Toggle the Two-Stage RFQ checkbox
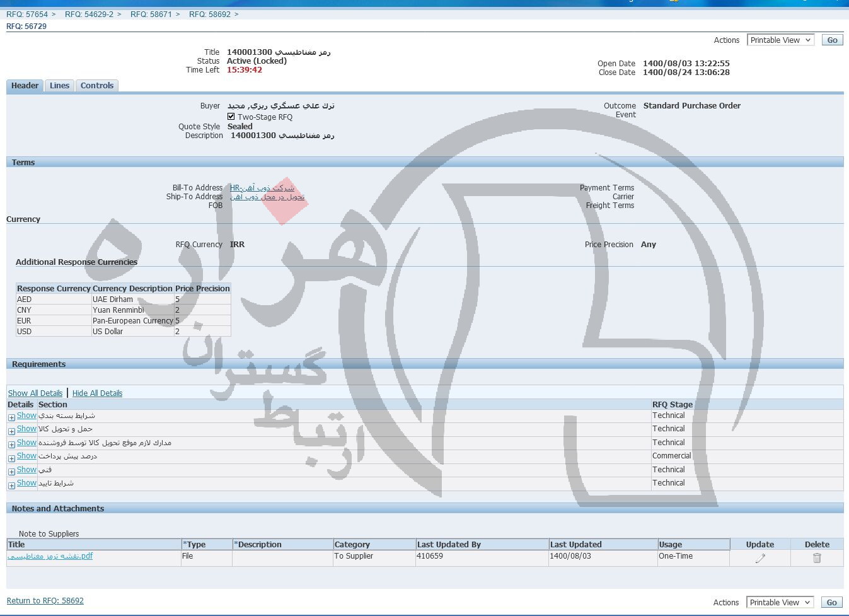Image resolution: width=849 pixels, height=616 pixels. click(x=231, y=117)
